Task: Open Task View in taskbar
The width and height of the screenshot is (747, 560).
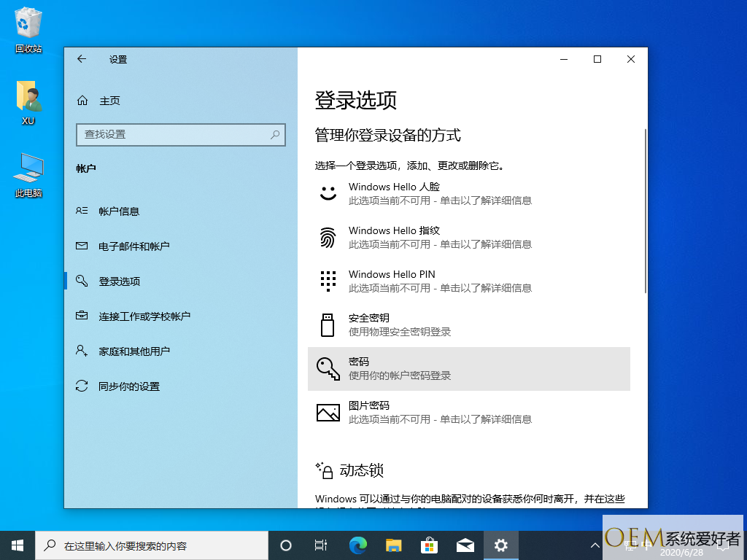Action: pyautogui.click(x=321, y=545)
